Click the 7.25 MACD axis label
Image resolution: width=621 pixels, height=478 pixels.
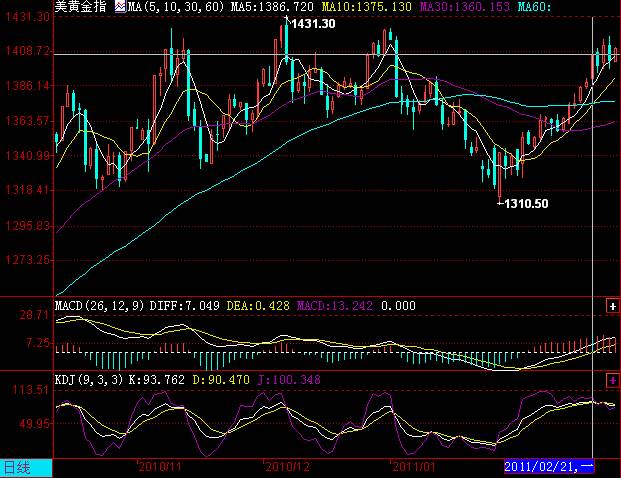pos(38,343)
